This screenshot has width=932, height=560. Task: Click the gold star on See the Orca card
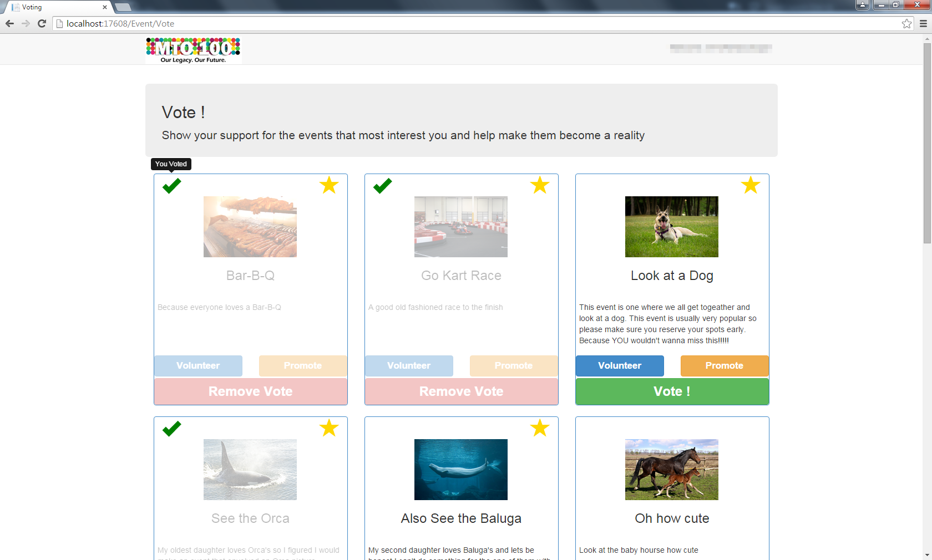tap(329, 428)
